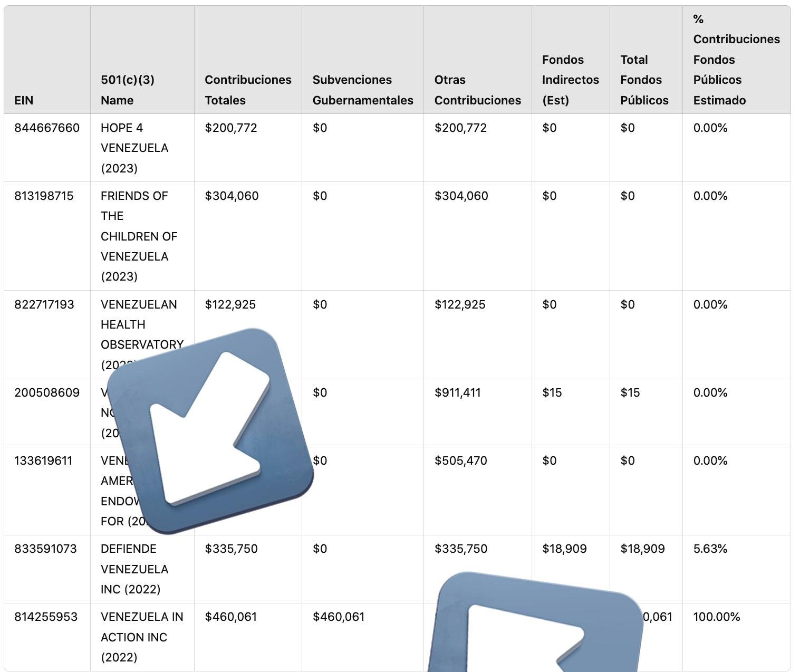Viewport: 809px width, 672px height.
Task: Select EIN 814255953
Action: (46, 617)
